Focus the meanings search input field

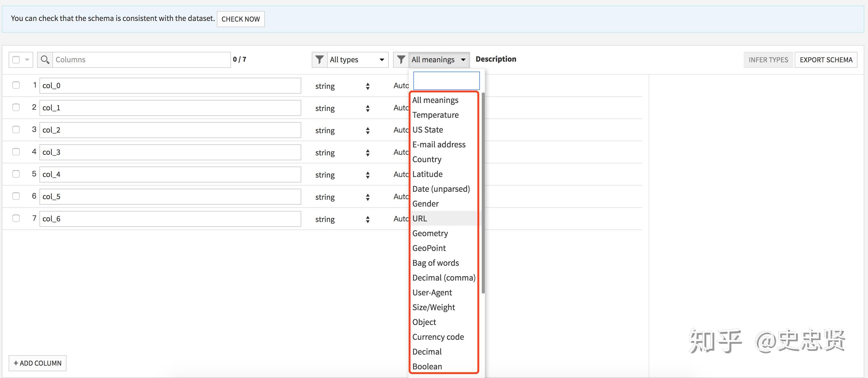point(446,80)
